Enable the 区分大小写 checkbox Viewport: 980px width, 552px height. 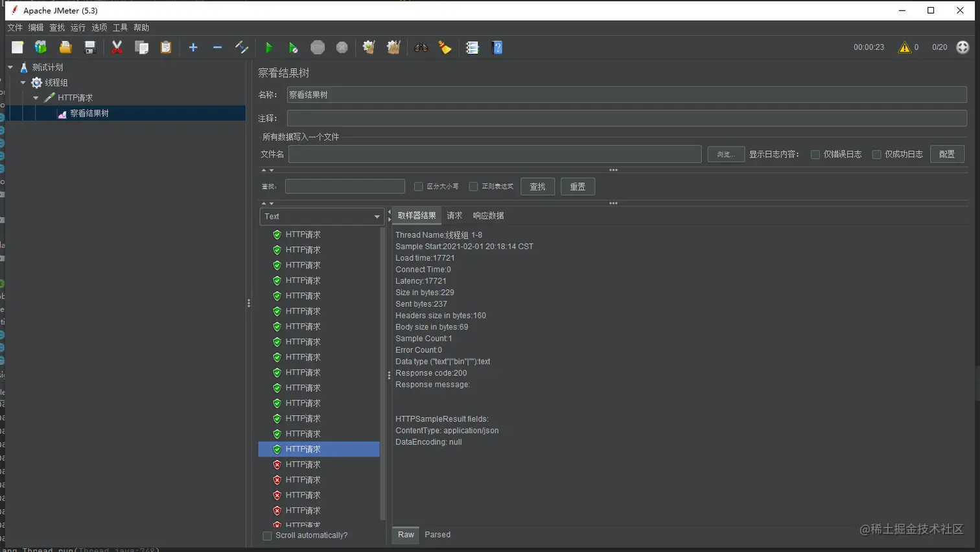pyautogui.click(x=419, y=187)
